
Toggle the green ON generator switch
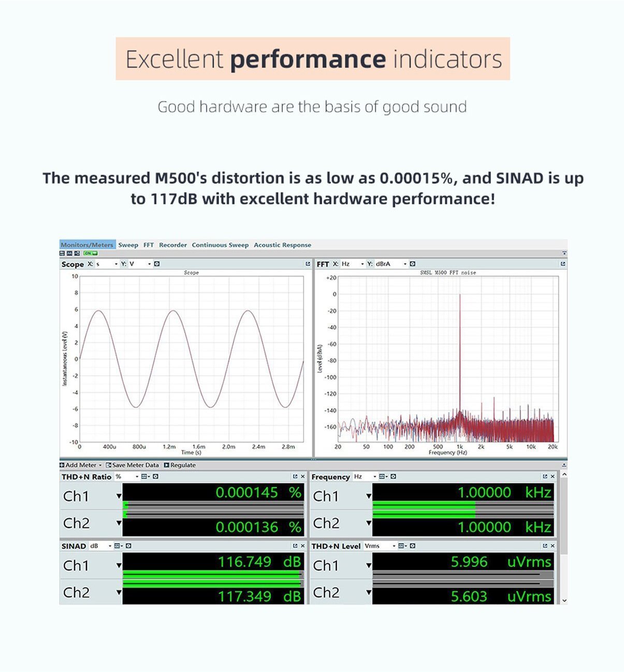(91, 253)
